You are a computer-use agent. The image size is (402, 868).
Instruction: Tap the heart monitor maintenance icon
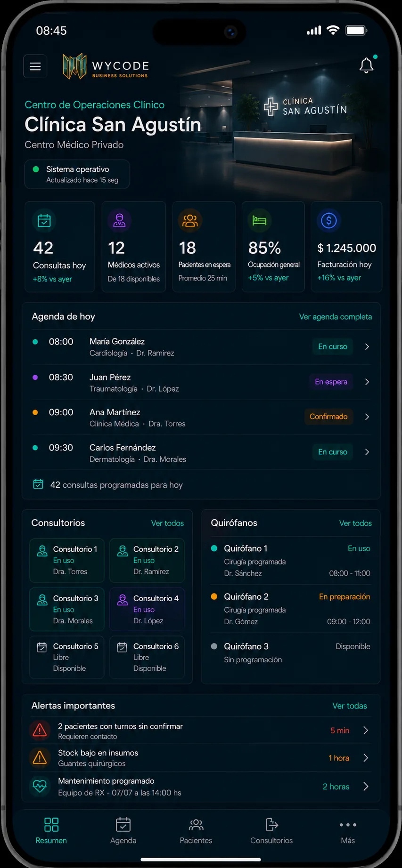[40, 786]
